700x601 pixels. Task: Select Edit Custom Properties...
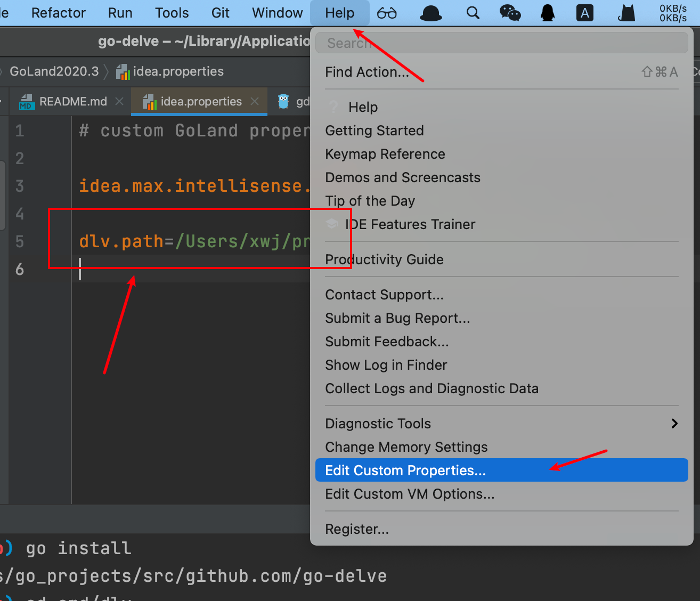tap(501, 470)
